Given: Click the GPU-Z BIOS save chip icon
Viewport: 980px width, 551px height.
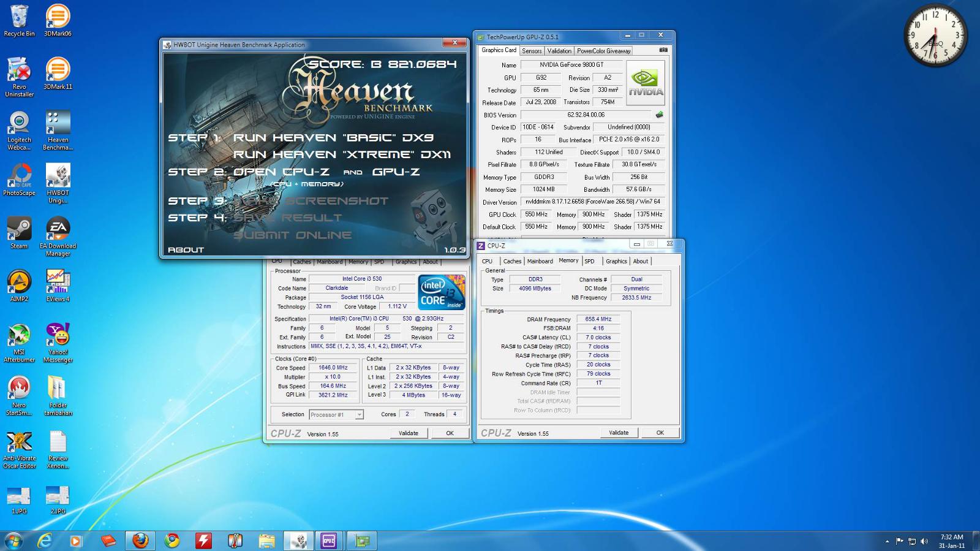Looking at the screenshot, I should (x=659, y=115).
